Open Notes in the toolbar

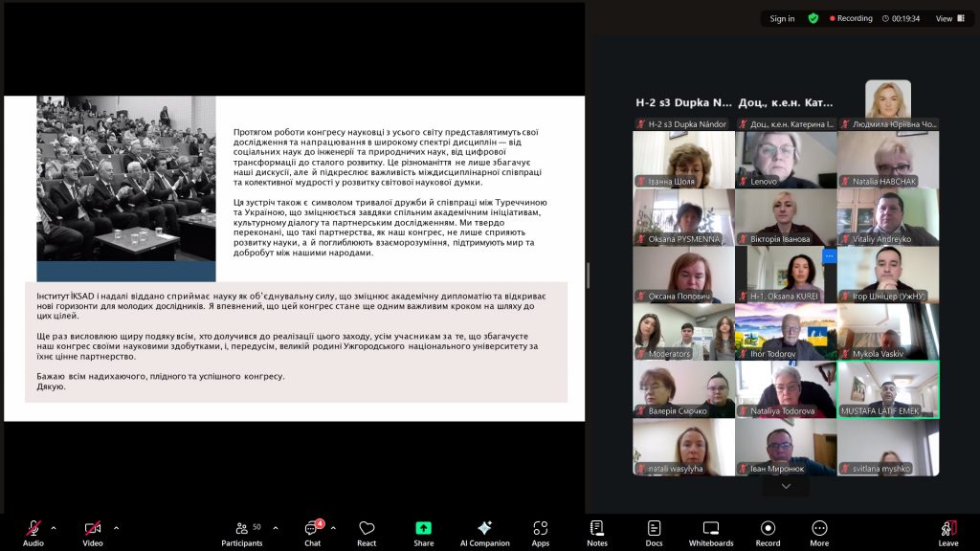tap(597, 532)
